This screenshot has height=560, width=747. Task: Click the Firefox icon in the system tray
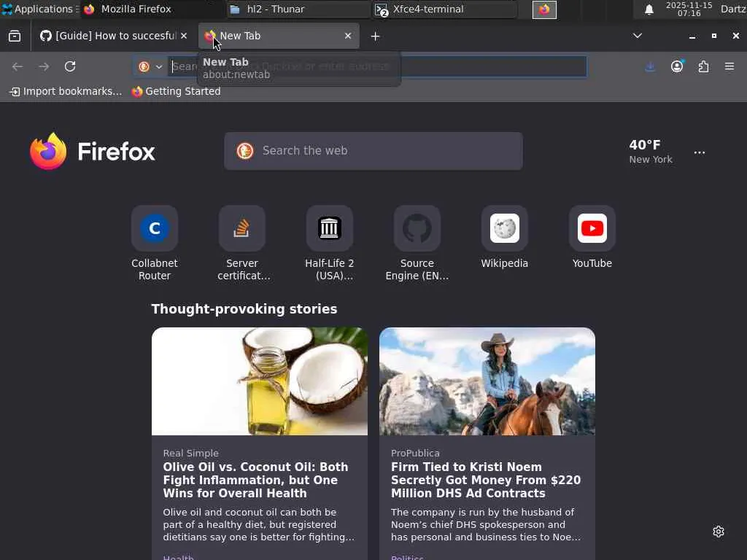pyautogui.click(x=544, y=9)
